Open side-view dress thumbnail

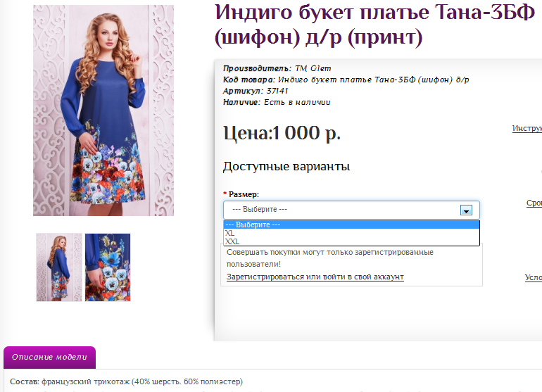click(59, 267)
